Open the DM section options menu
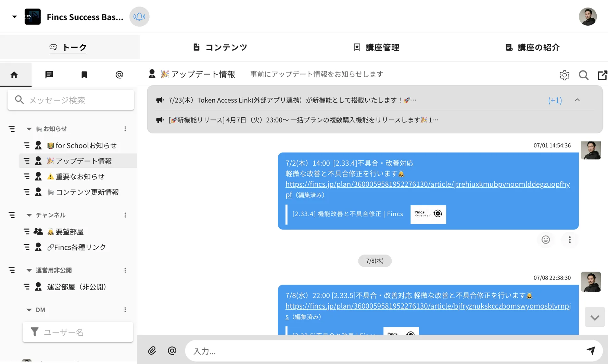Screen dimensions: 608x364 [125, 310]
